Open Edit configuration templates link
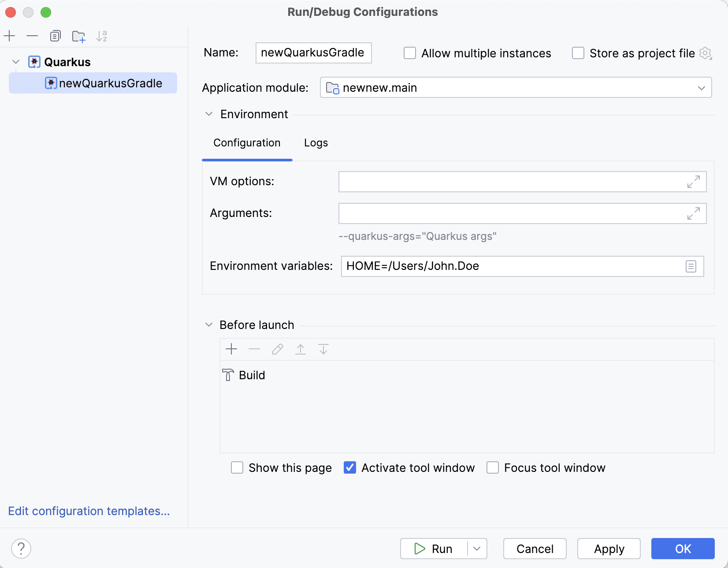This screenshot has width=728, height=568. [89, 511]
